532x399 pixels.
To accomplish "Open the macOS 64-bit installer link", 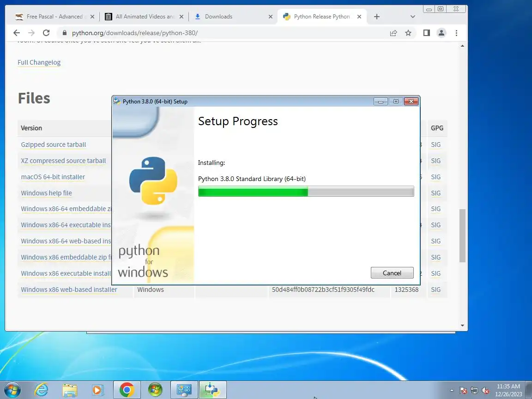I will 53,177.
